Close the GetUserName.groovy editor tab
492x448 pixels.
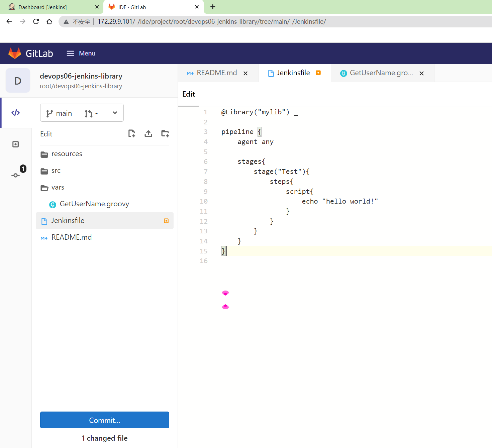pyautogui.click(x=422, y=73)
